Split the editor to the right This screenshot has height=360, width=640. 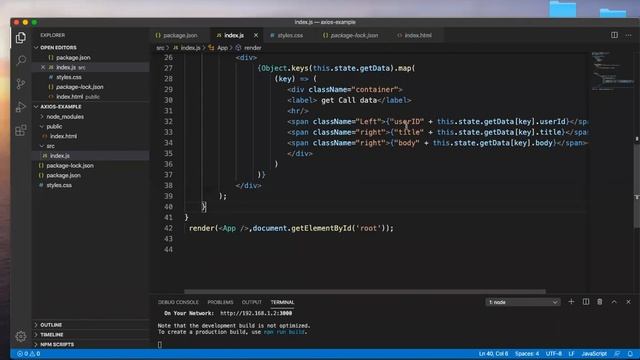[x=614, y=35]
